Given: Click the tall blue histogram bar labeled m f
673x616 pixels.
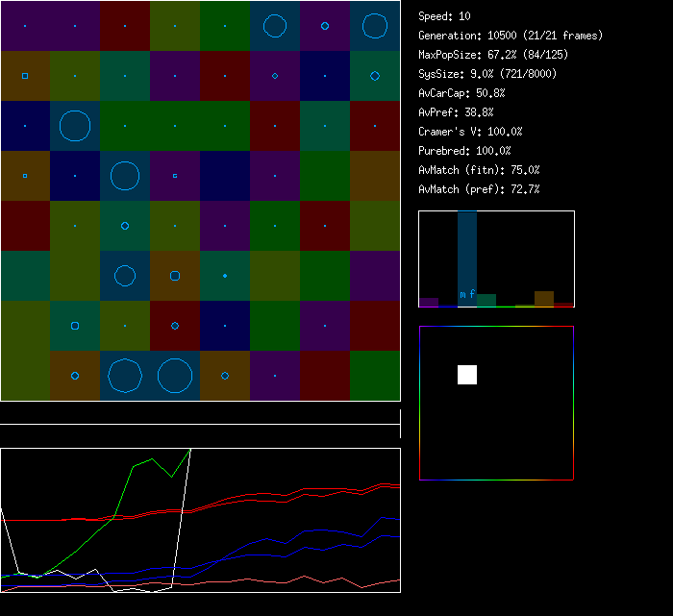Looking at the screenshot, I should coord(467,258).
